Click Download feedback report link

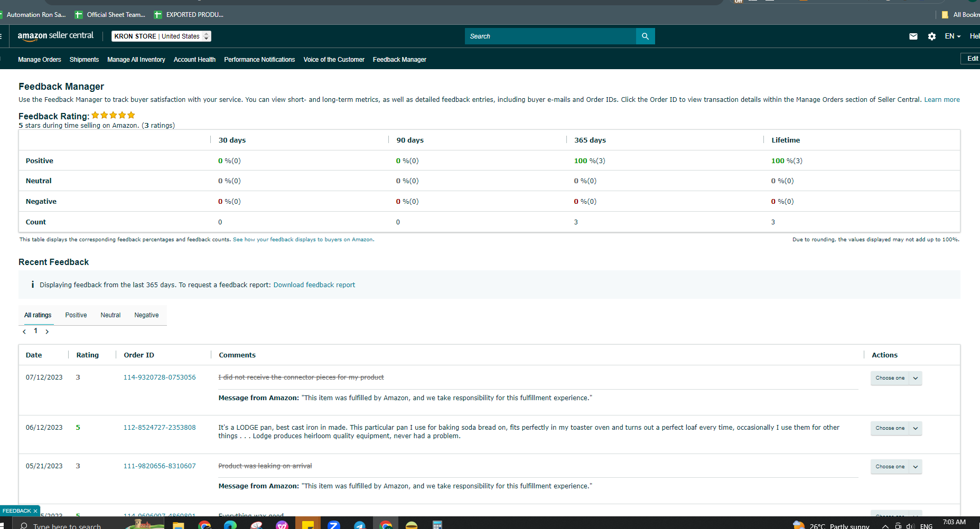point(314,285)
